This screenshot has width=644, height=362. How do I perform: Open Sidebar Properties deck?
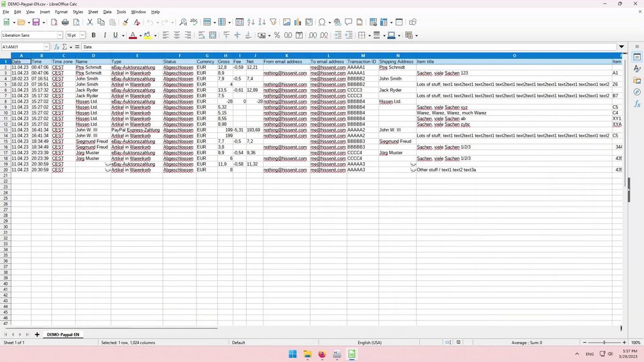click(637, 57)
